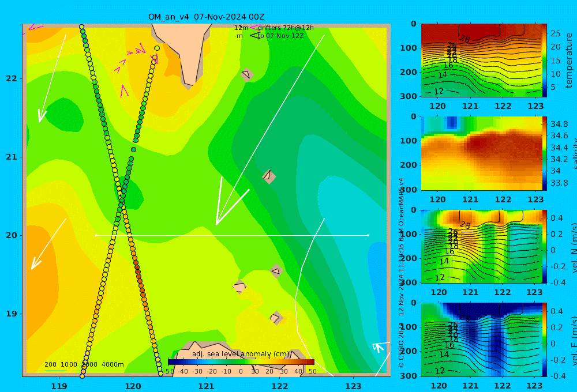Screen dimensions: 577x392
Task: Click the island marker near 22N 121.5E
Action: 246,74
